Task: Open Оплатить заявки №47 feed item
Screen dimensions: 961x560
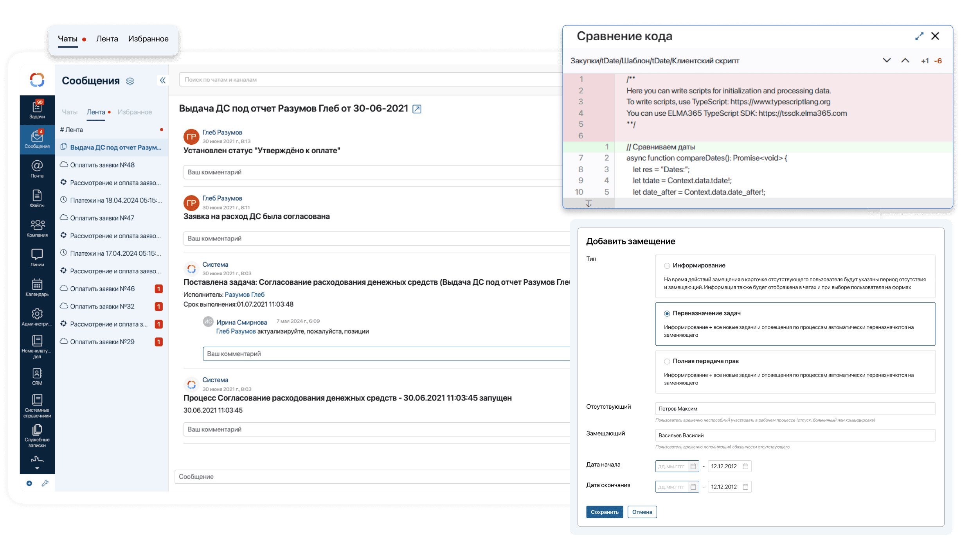Action: click(112, 218)
